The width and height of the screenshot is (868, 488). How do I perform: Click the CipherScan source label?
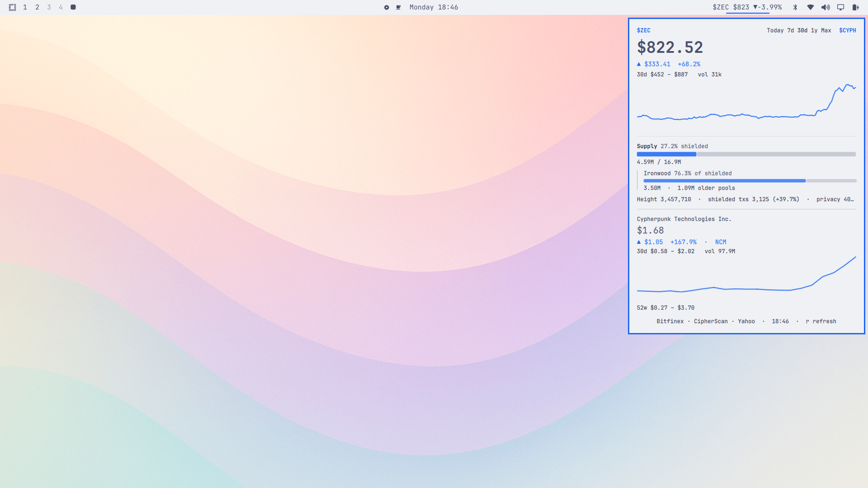pyautogui.click(x=711, y=321)
